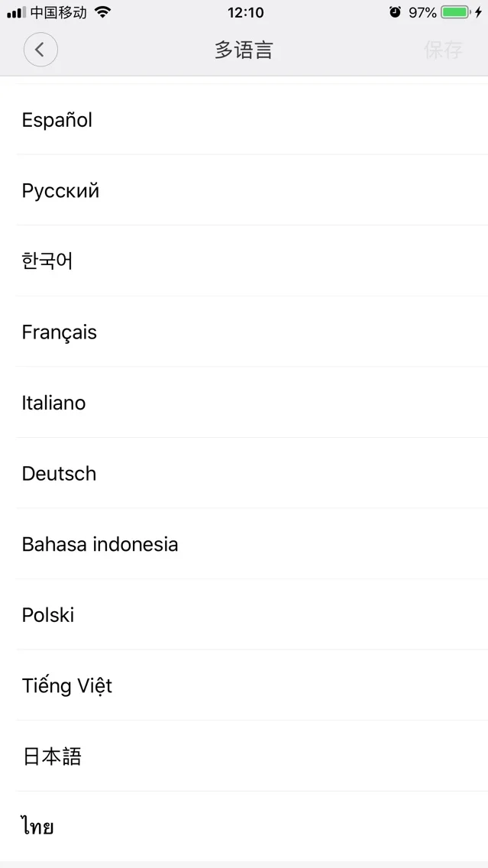This screenshot has width=488, height=868.
Task: Tap the cellular signal bars icon
Action: [x=17, y=13]
